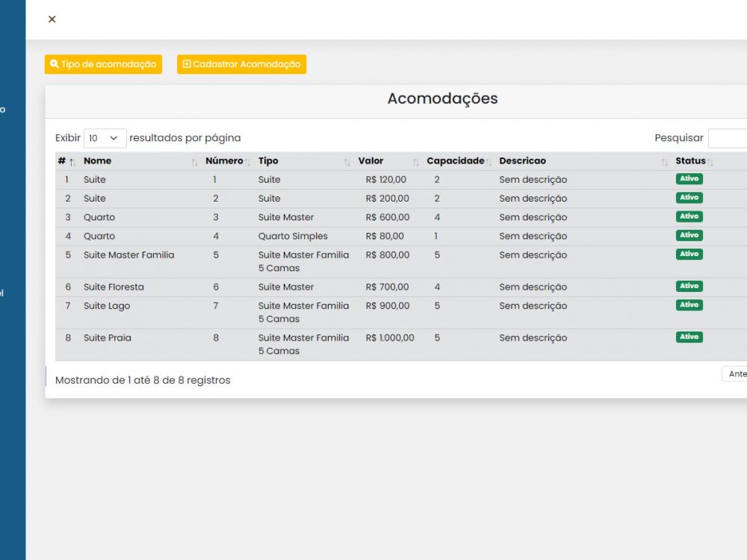This screenshot has height=560, width=747.
Task: Sort by Nome column sort icon
Action: [194, 162]
